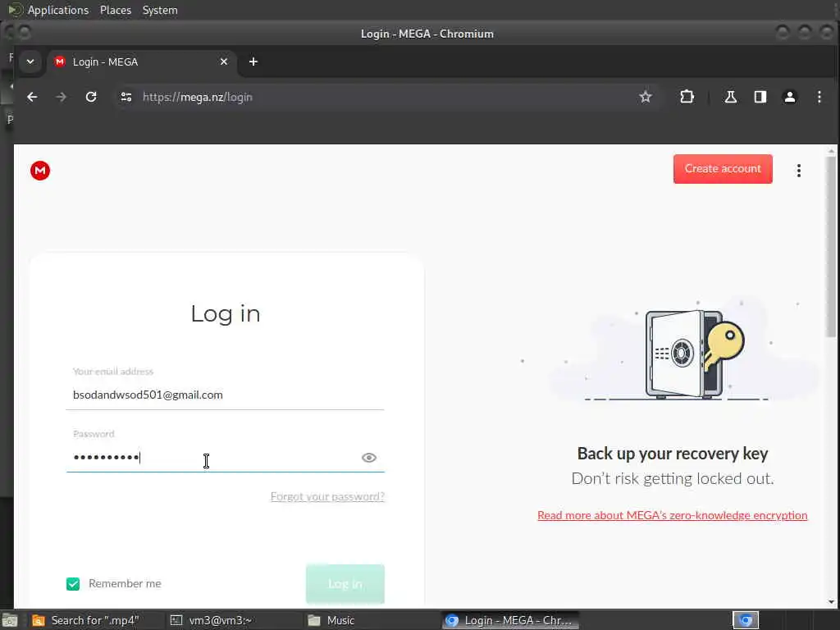Image resolution: width=840 pixels, height=630 pixels.
Task: Focus the email address field
Action: click(x=225, y=395)
